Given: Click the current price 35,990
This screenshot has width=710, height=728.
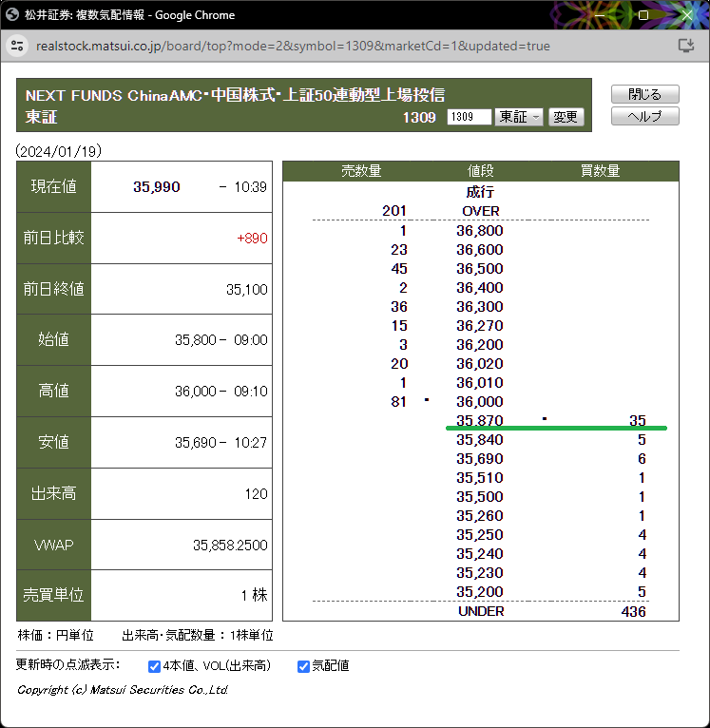Looking at the screenshot, I should tap(157, 186).
